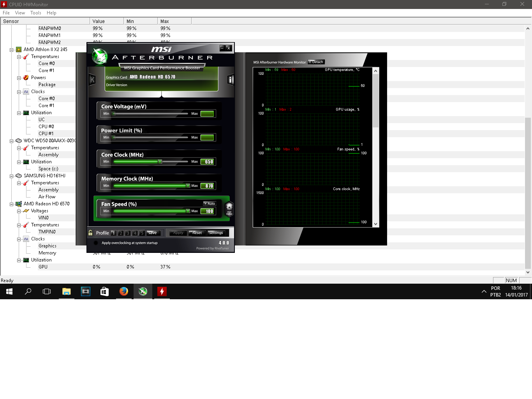Click the Memory Clock slider handle
The image size is (532, 399).
click(x=188, y=185)
